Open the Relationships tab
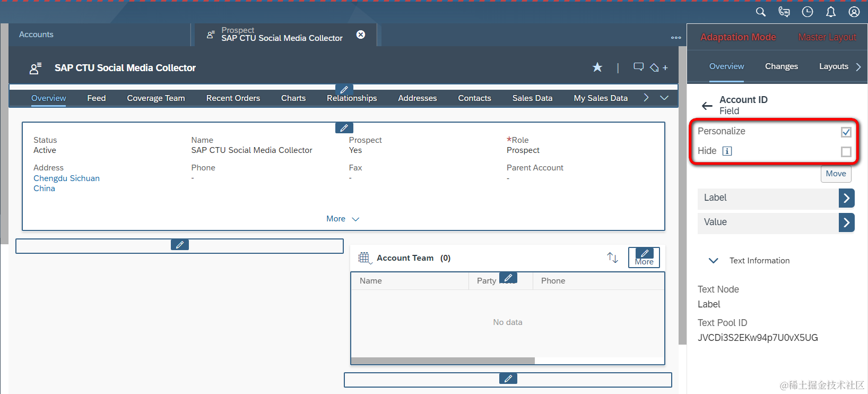The image size is (868, 394). (352, 98)
